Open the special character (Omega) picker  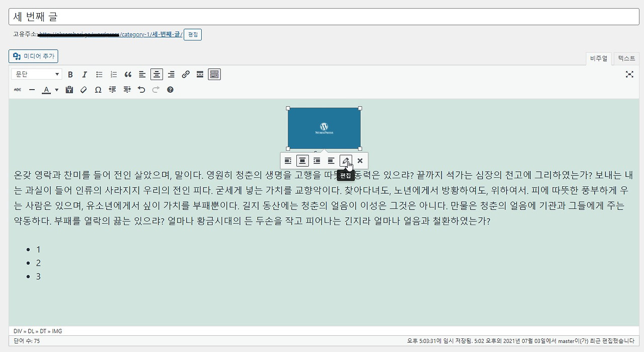click(x=98, y=90)
